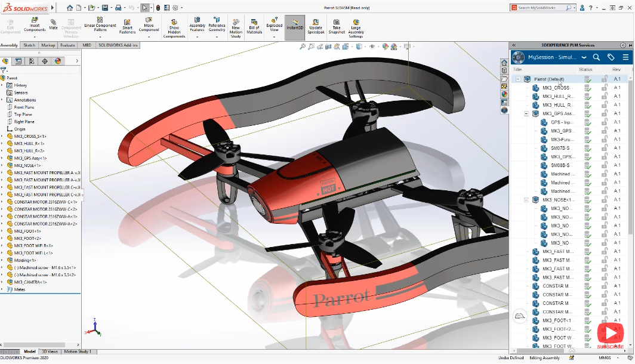Create a new document
Viewport: 635px width, 364px height.
coord(79,8)
